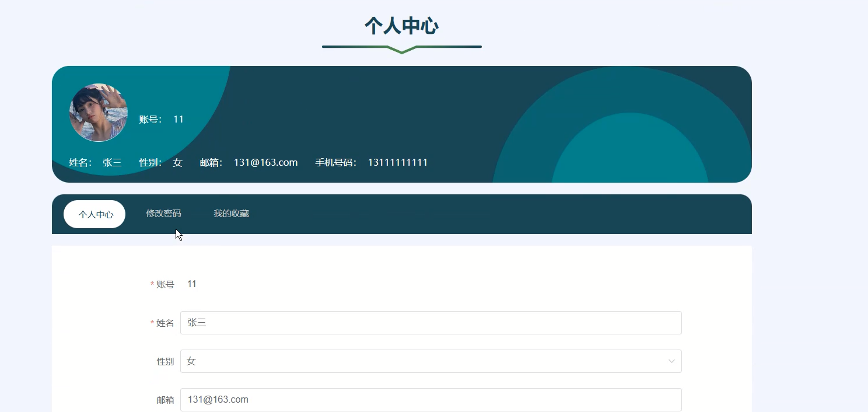The image size is (868, 412).
Task: Click the 邮箱 form label
Action: [x=165, y=400]
